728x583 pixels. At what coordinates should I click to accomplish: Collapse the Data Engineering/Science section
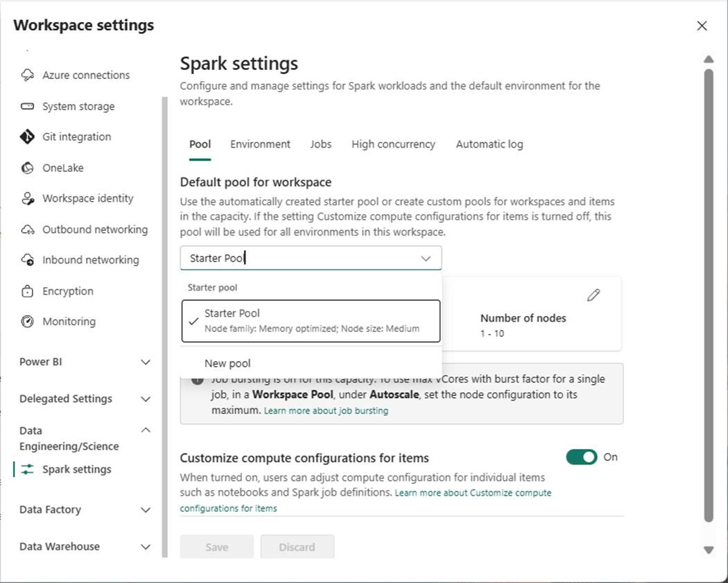point(146,430)
